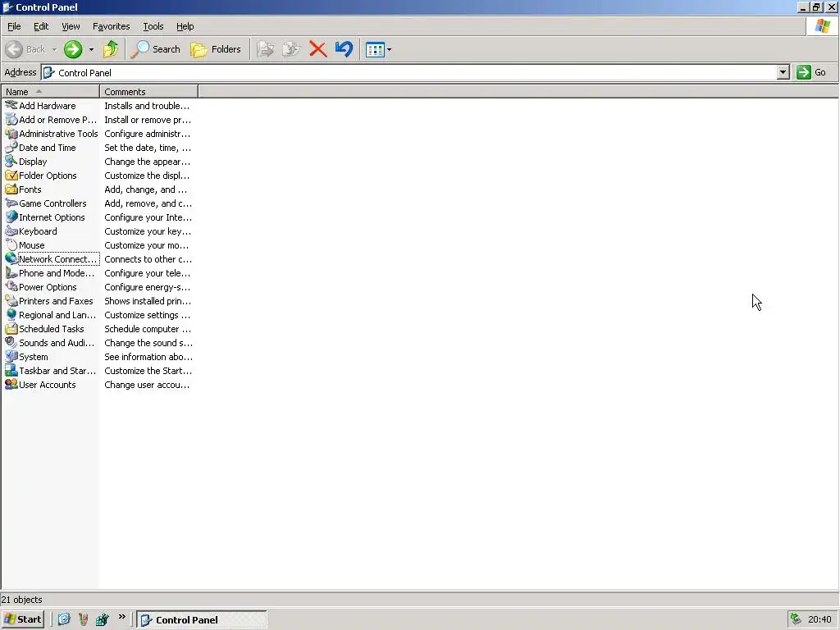The height and width of the screenshot is (630, 840).
Task: Click the red Delete toolbar icon
Action: (x=317, y=49)
